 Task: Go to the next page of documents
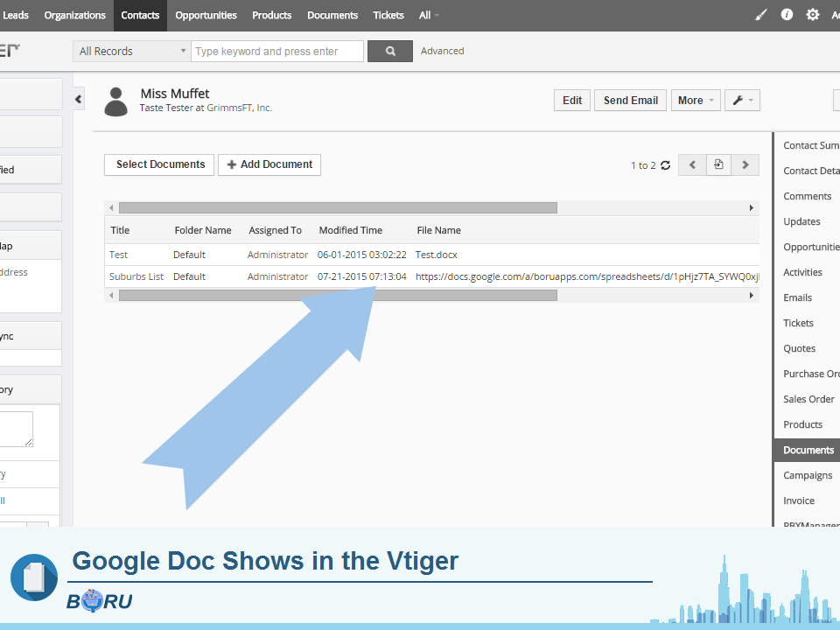[745, 164]
